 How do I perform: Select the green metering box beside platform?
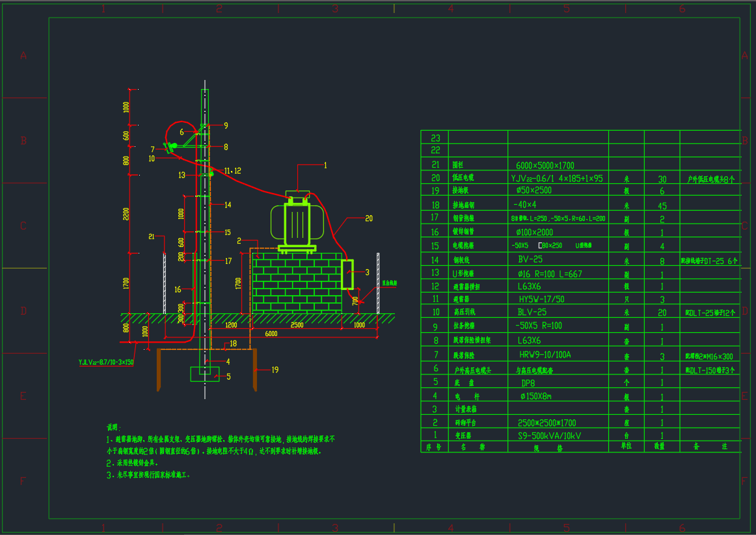pos(347,274)
